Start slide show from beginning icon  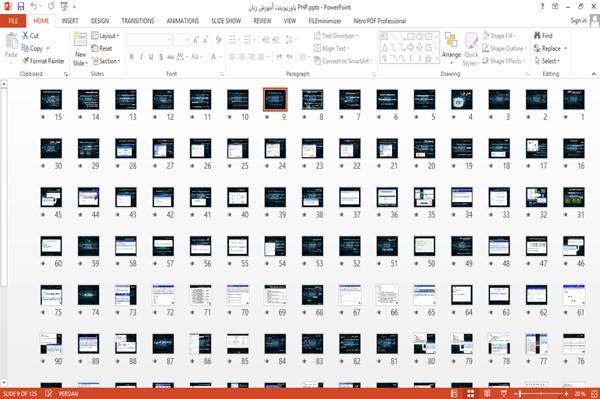click(x=64, y=7)
